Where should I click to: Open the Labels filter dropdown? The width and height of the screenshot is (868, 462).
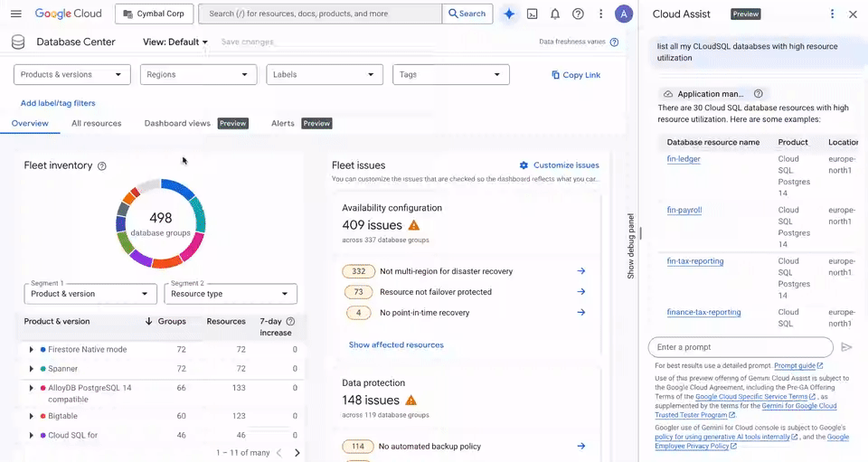click(x=325, y=75)
